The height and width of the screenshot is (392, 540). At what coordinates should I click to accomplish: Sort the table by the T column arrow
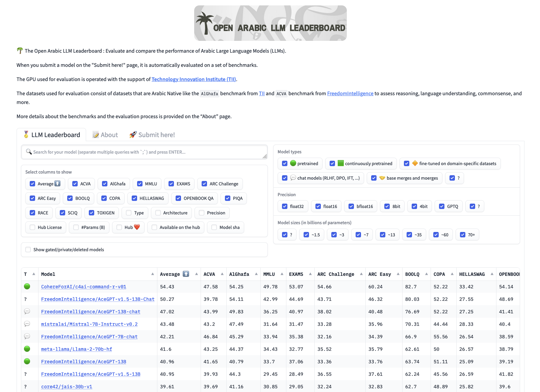(x=34, y=274)
